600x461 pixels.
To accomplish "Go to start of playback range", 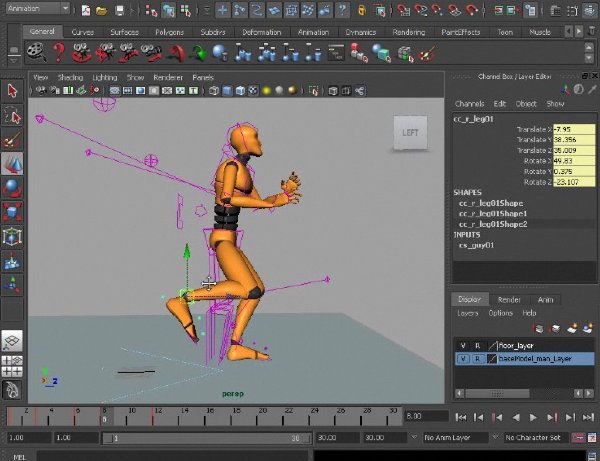I will coord(461,417).
